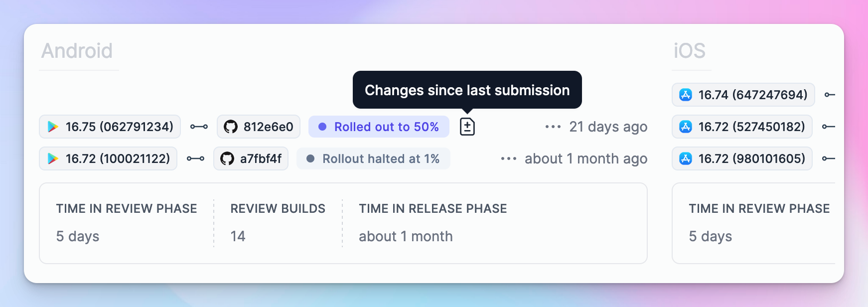Viewport: 868px width, 307px height.
Task: Open the three-dot menu beside about 1 month ago
Action: click(x=509, y=158)
